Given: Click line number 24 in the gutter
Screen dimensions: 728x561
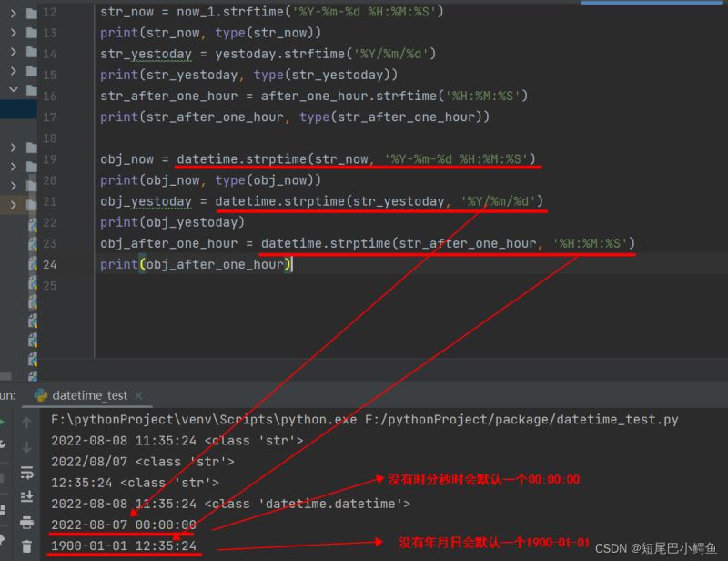Looking at the screenshot, I should [x=50, y=264].
